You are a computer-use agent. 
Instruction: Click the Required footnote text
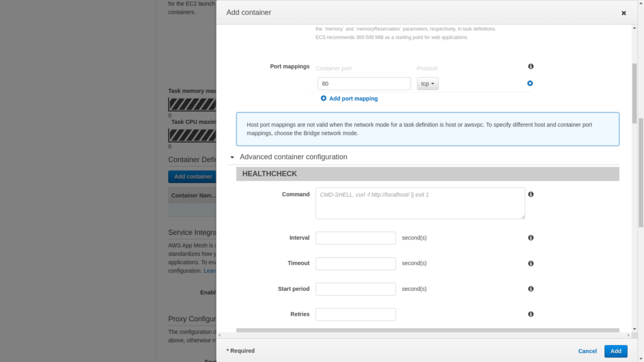point(240,351)
